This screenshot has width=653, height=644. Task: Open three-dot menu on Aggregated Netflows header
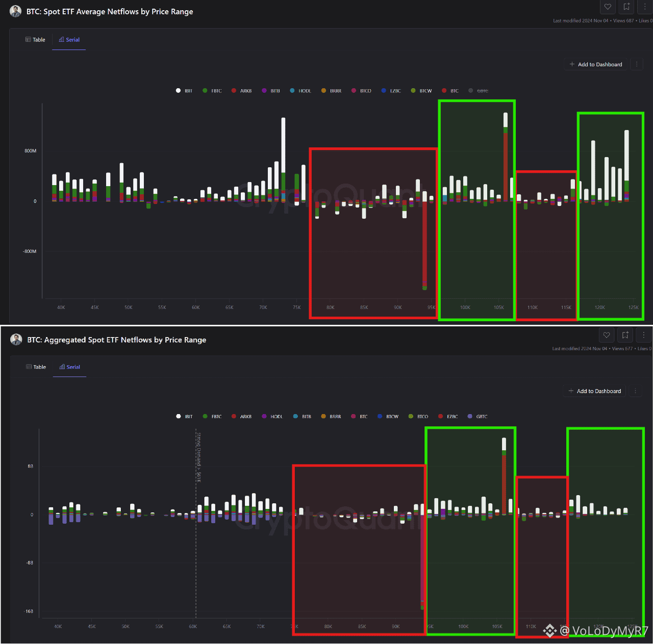[x=644, y=335]
